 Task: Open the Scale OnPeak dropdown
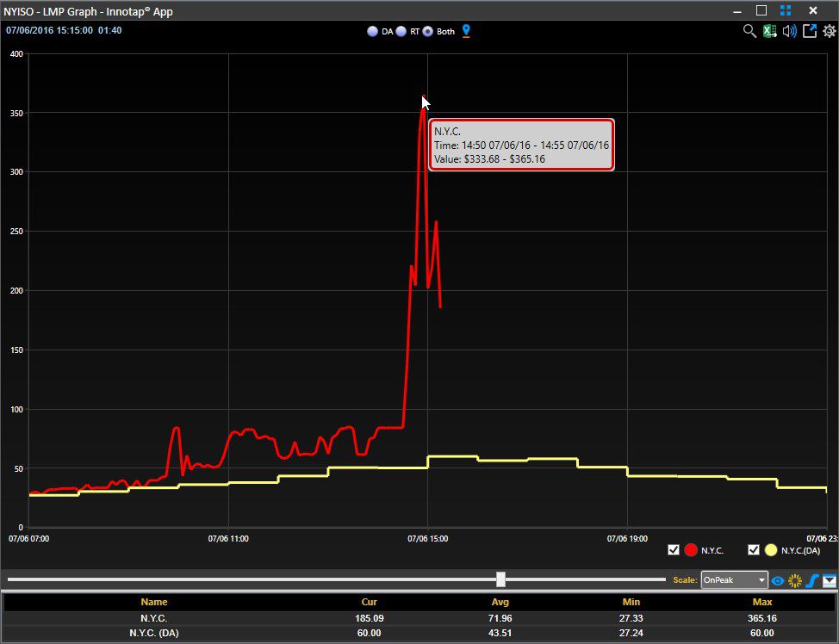click(734, 579)
